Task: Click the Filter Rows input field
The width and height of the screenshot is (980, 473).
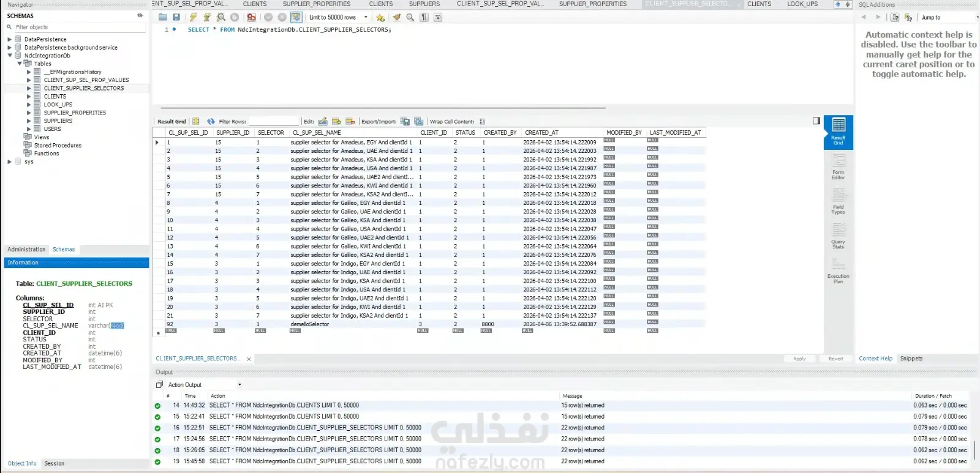Action: (274, 121)
